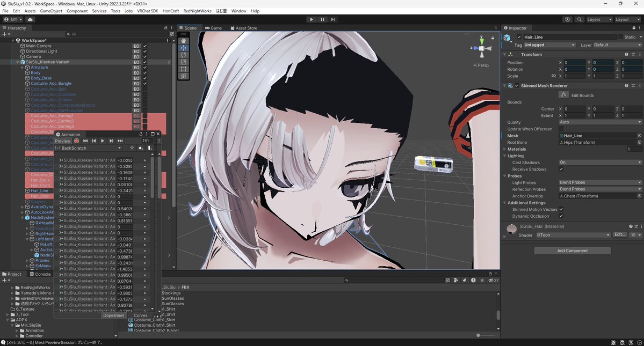Click the Add Component button
The width and height of the screenshot is (644, 346).
coord(572,251)
